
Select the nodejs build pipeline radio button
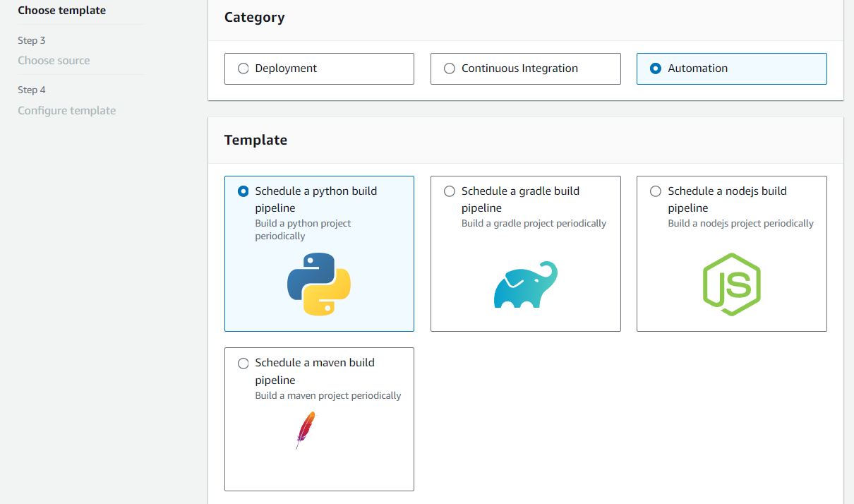coord(655,190)
